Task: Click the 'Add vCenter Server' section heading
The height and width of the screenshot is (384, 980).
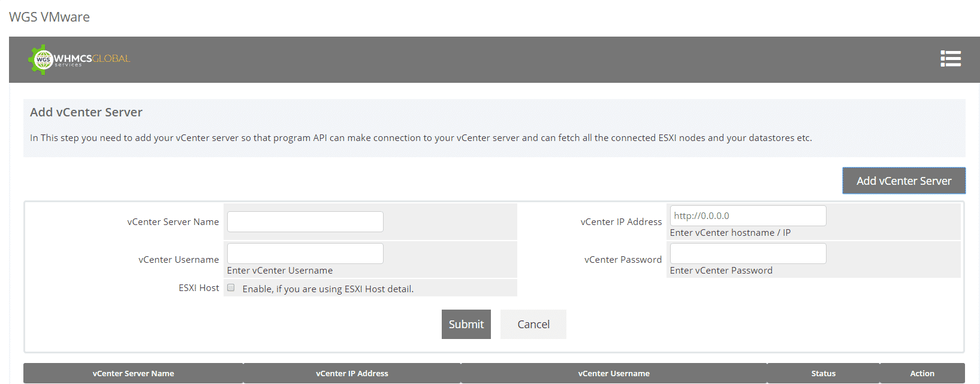Action: 86,112
